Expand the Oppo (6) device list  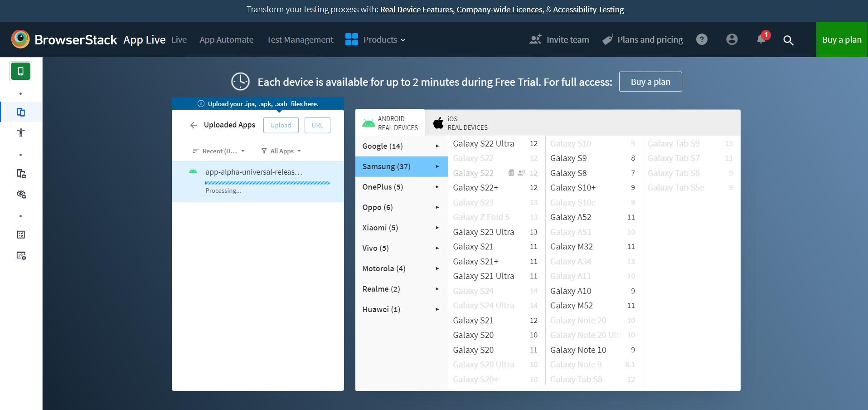coord(402,207)
